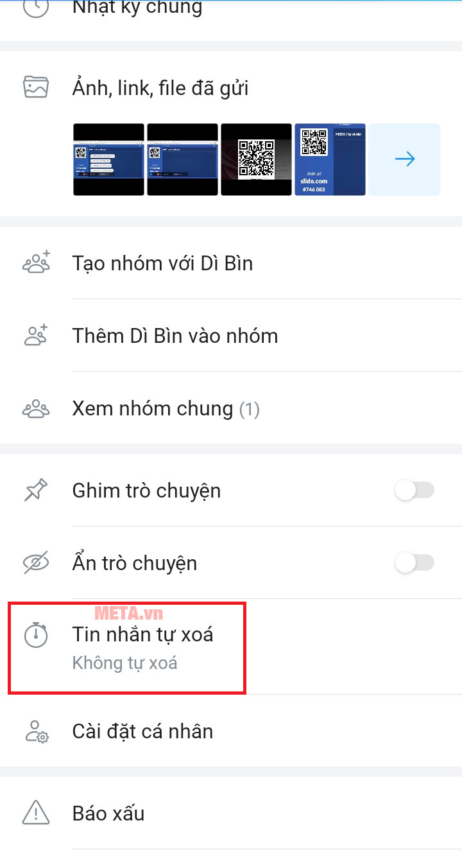
Task: Tap the add-to-group person icon
Action: pyautogui.click(x=36, y=336)
